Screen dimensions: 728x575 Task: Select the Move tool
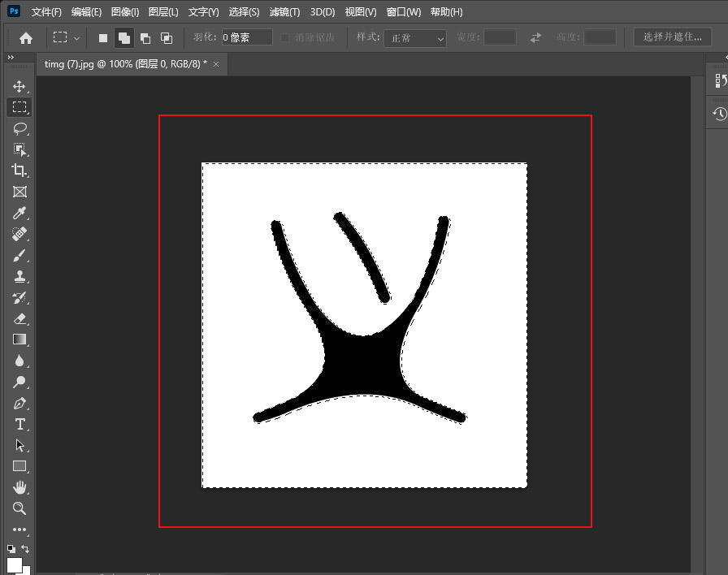coord(19,85)
